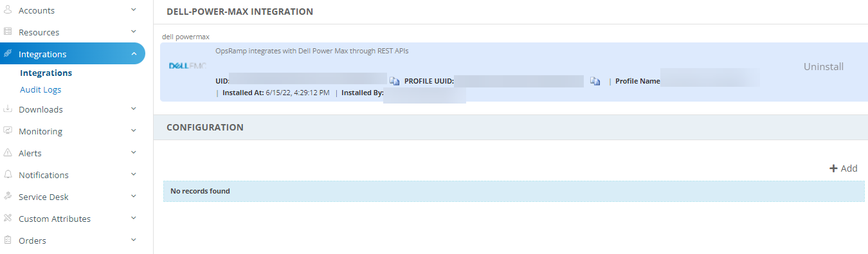Click the Notifications bell icon
The height and width of the screenshot is (254, 868).
(x=8, y=174)
